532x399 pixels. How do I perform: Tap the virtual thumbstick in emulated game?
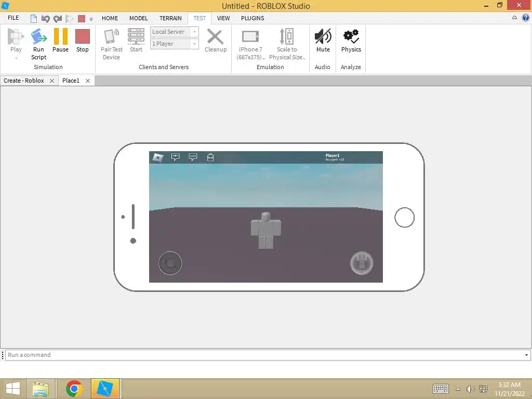pyautogui.click(x=170, y=263)
